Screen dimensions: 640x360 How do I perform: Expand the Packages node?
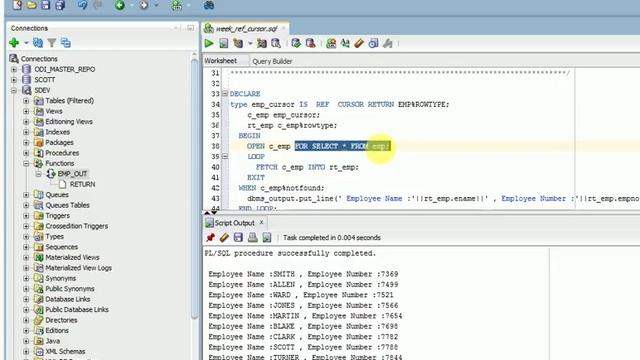click(26, 142)
